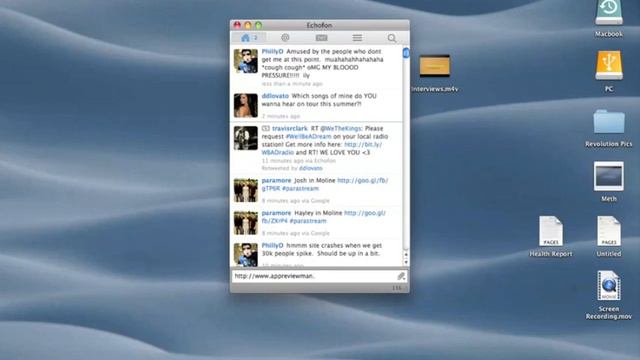Click PhillyD avatar on site crashes tweet
Image resolution: width=640 pixels, height=360 pixels.
[x=246, y=255]
